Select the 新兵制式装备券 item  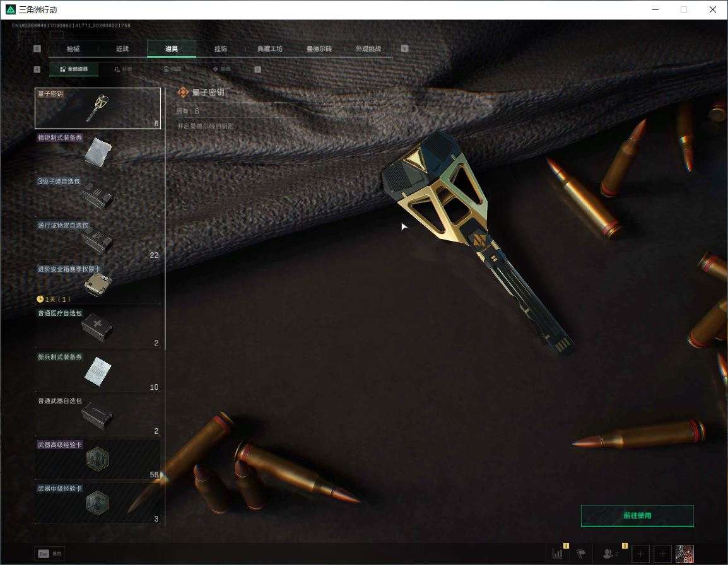pyautogui.click(x=98, y=371)
